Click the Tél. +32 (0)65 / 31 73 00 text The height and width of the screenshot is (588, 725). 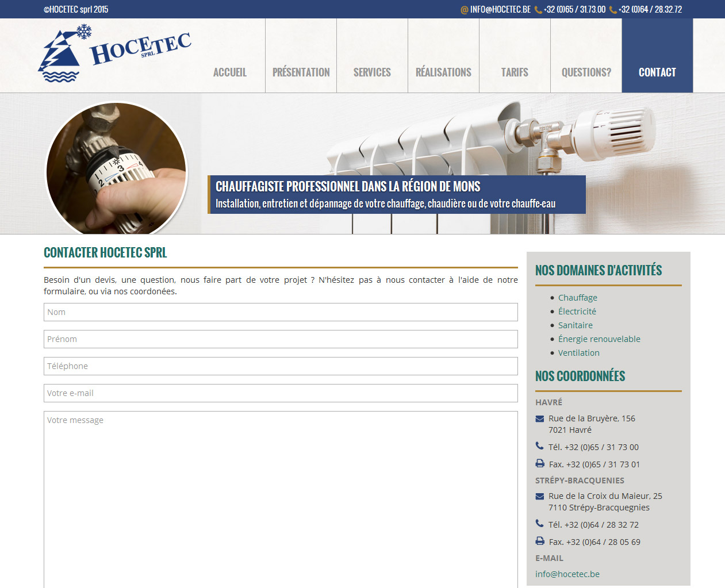593,447
